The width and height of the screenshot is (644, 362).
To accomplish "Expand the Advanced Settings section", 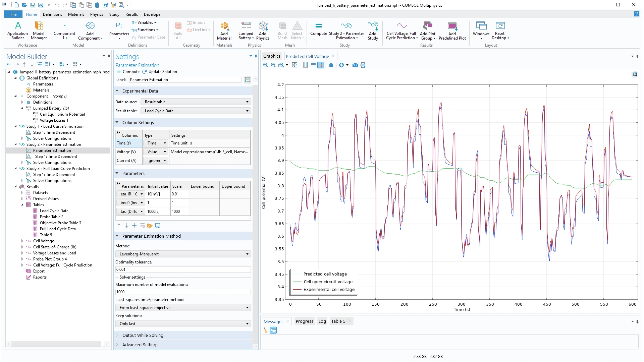I will pyautogui.click(x=140, y=345).
